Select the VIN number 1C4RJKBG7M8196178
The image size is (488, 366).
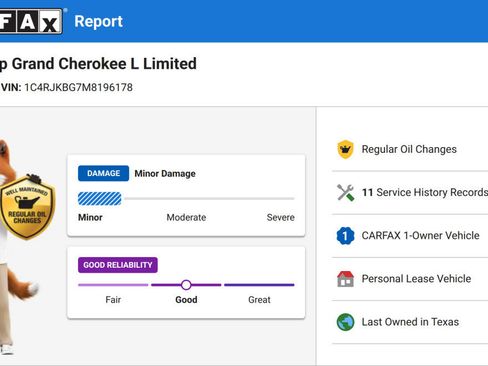78,87
